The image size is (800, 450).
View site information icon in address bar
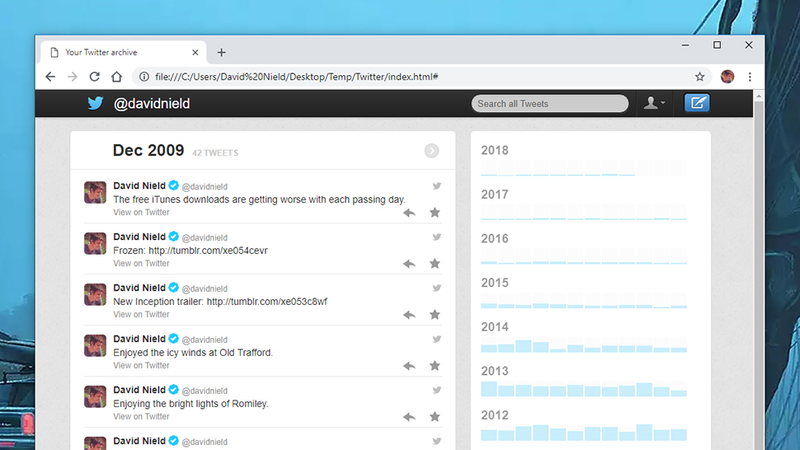coord(144,77)
